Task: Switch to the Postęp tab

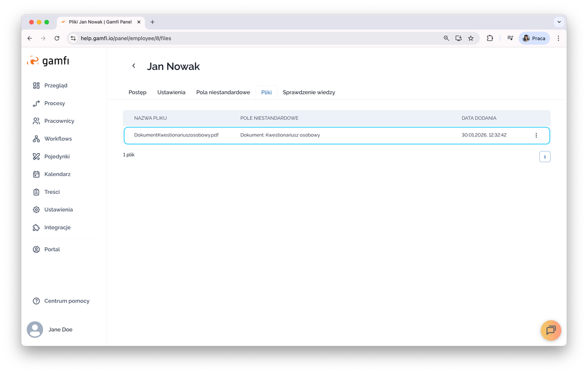Action: (x=137, y=92)
